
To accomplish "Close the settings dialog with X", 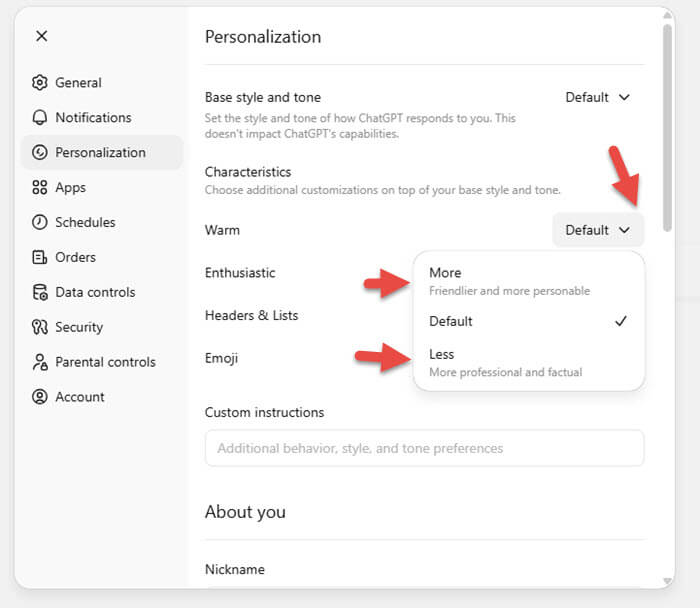I will click(x=41, y=36).
